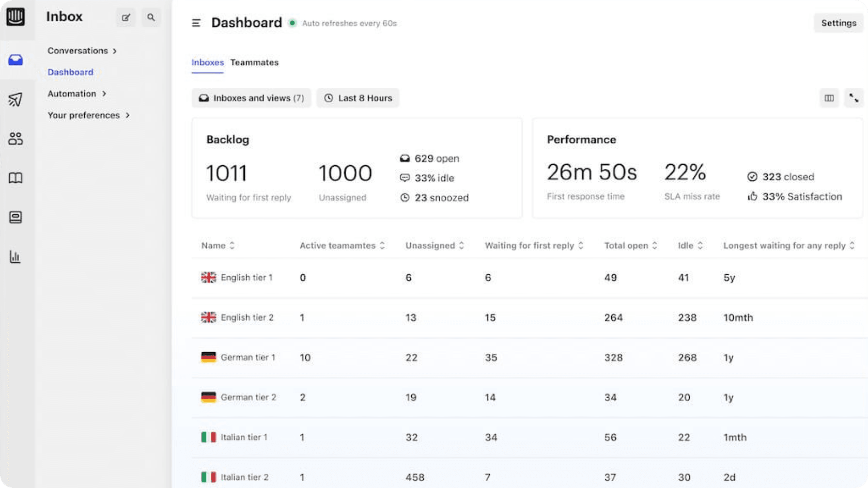Toggle the hamburger menu next to Dashboard
The width and height of the screenshot is (868, 488).
pyautogui.click(x=196, y=23)
